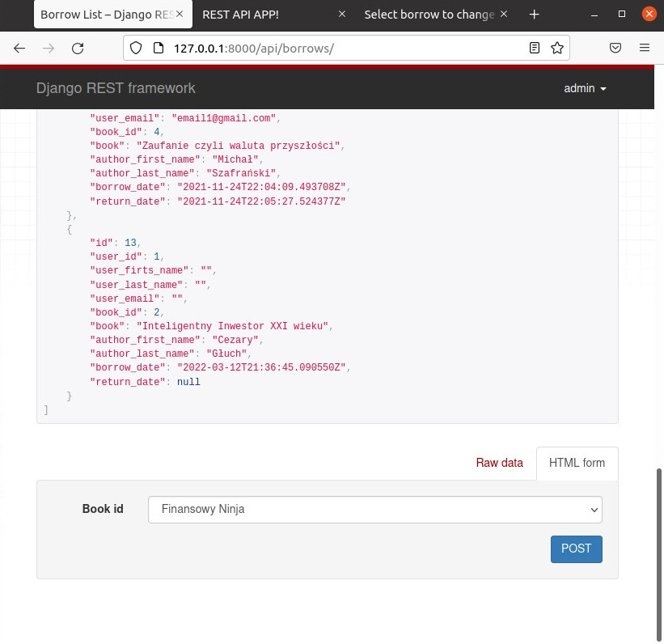
Task: Open the Pocket save icon
Action: click(615, 49)
